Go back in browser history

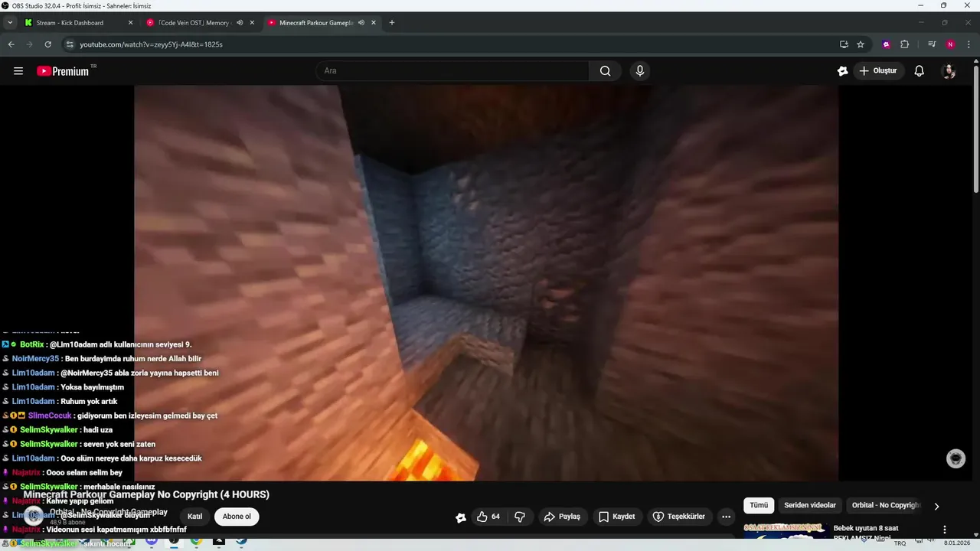[11, 44]
